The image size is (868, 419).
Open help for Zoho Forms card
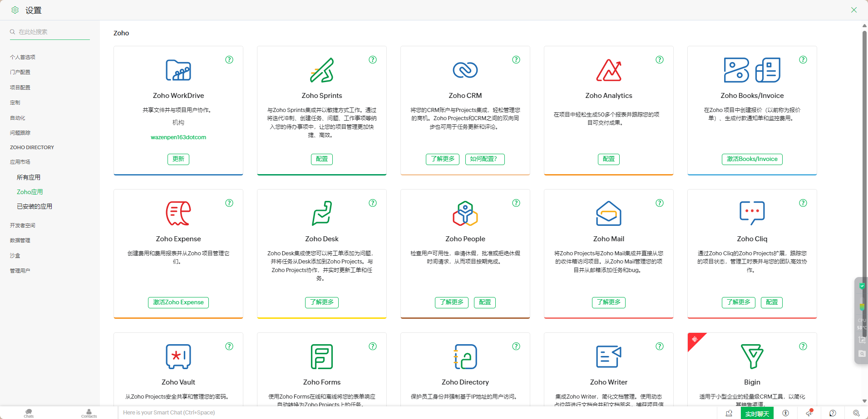coord(373,346)
